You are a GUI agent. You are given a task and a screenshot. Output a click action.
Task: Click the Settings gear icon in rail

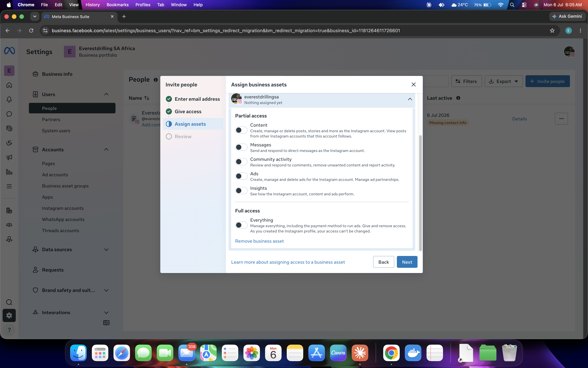[9, 315]
